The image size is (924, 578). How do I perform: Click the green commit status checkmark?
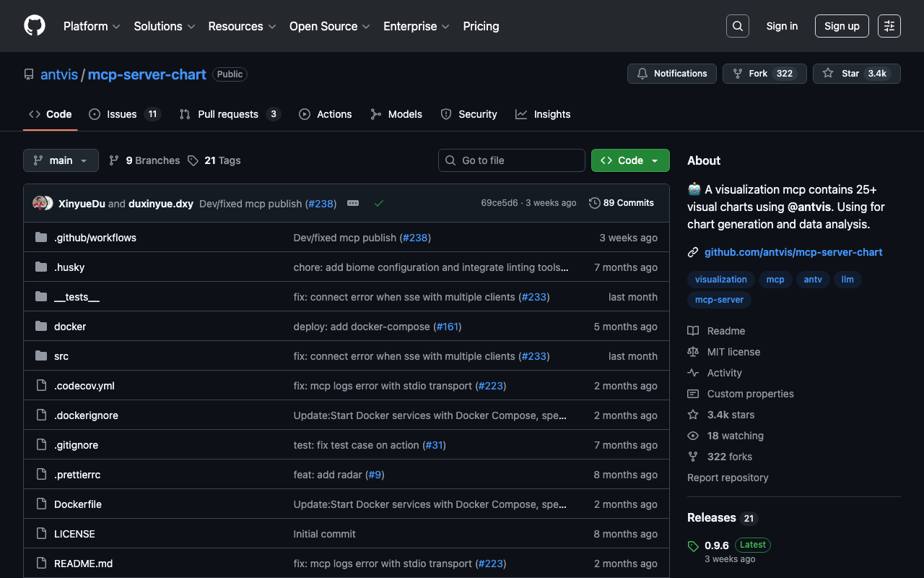379,204
